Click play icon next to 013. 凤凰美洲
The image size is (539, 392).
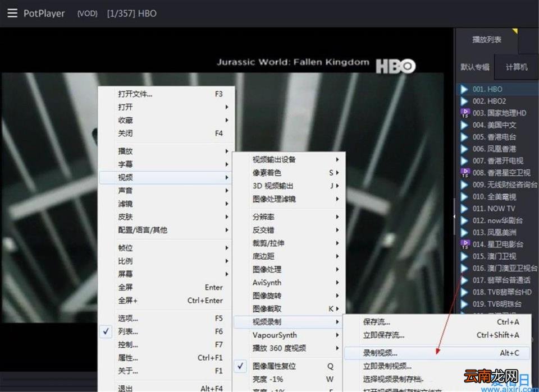click(464, 232)
